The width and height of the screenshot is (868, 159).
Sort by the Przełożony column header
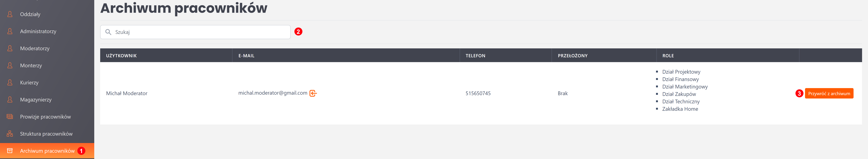[x=573, y=56]
